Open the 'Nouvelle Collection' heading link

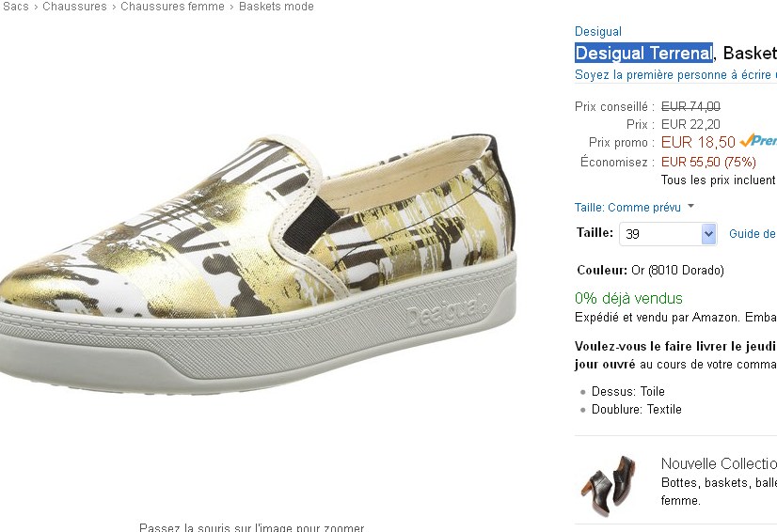click(x=719, y=464)
